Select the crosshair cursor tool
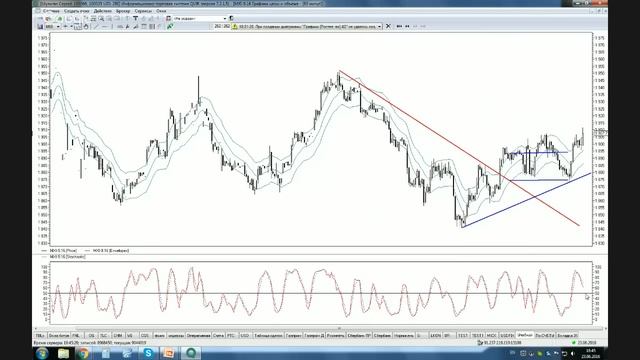Screen dimensions: 640x360 point(65,27)
